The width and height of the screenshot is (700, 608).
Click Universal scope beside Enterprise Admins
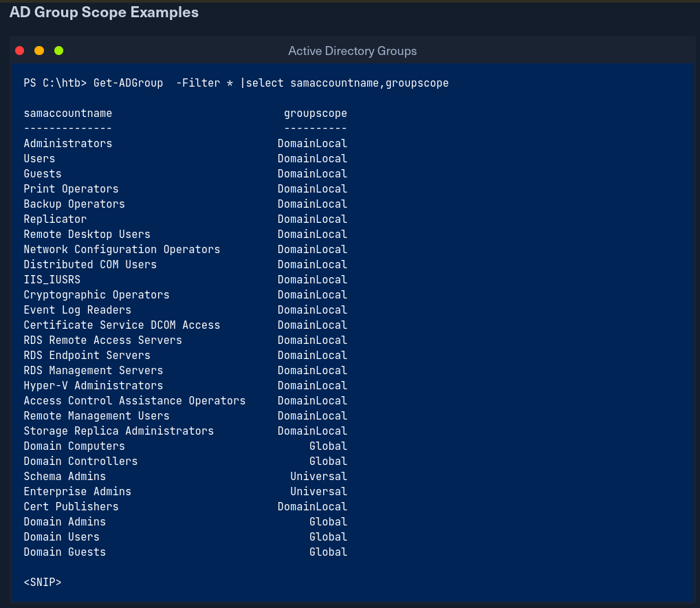pos(318,492)
